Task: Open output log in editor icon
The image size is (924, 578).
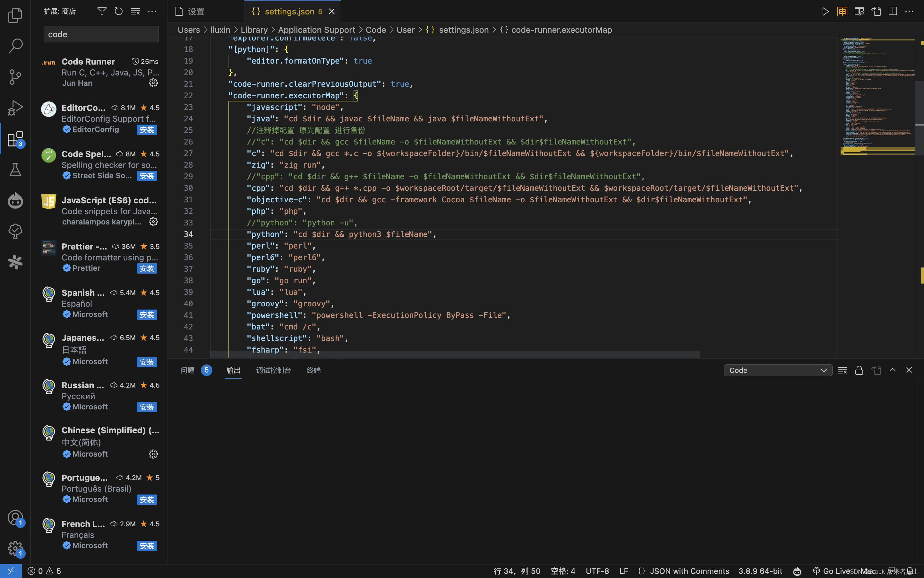Action: (876, 370)
